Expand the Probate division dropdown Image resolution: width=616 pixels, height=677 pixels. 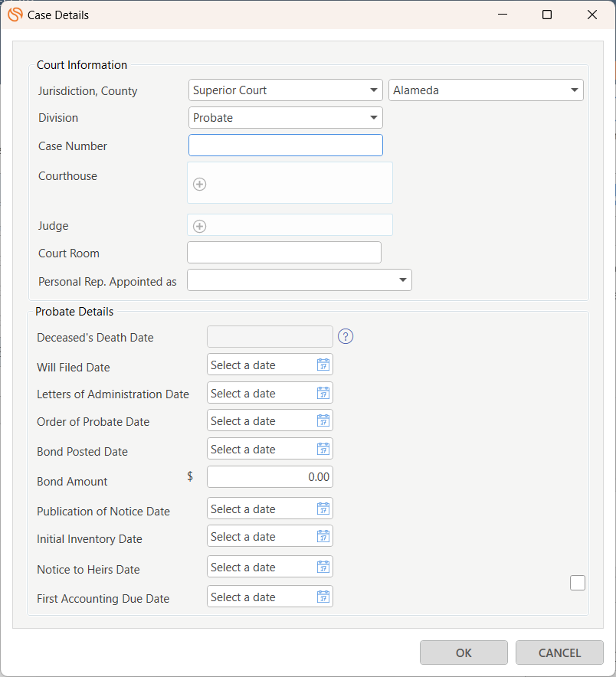pyautogui.click(x=286, y=118)
